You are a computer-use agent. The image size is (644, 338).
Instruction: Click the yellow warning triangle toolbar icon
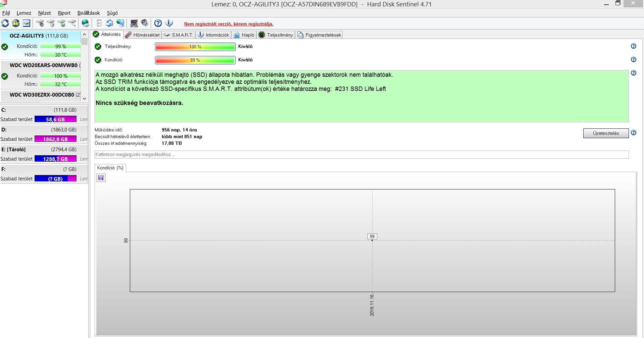[16, 23]
